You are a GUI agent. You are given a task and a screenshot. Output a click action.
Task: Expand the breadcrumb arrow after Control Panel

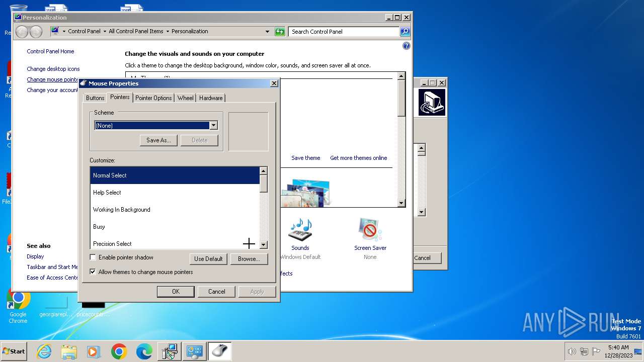coord(105,31)
